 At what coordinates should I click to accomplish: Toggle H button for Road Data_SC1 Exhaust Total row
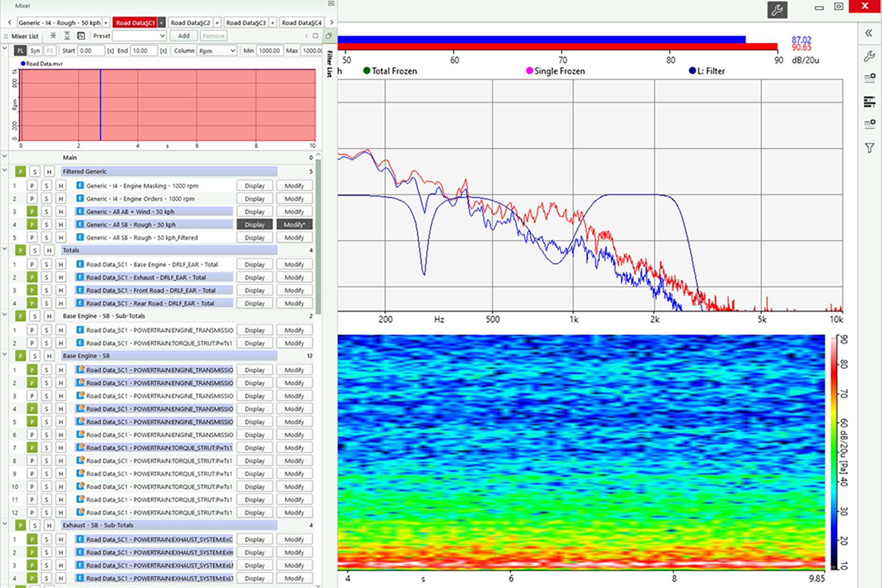(x=61, y=277)
